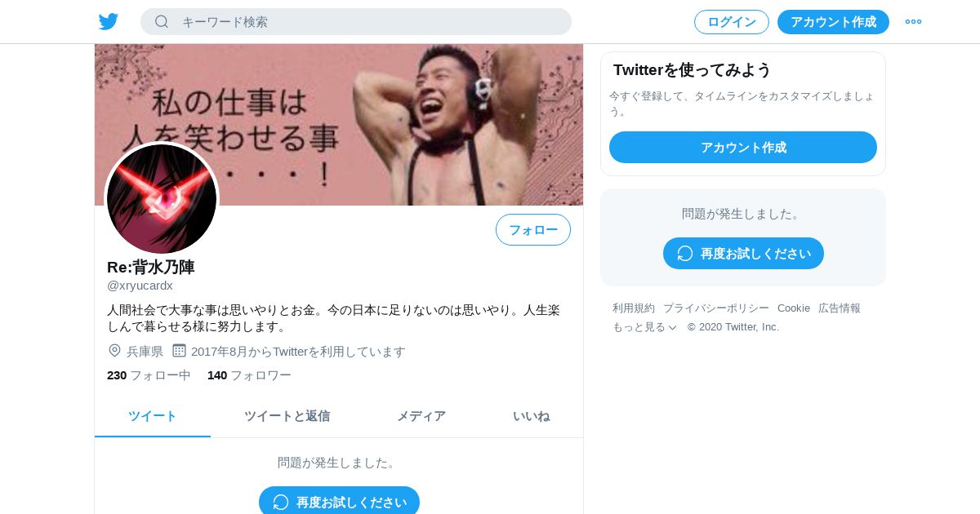Click the calendar icon by join date
Screen dimensions: 980x514
click(x=179, y=351)
